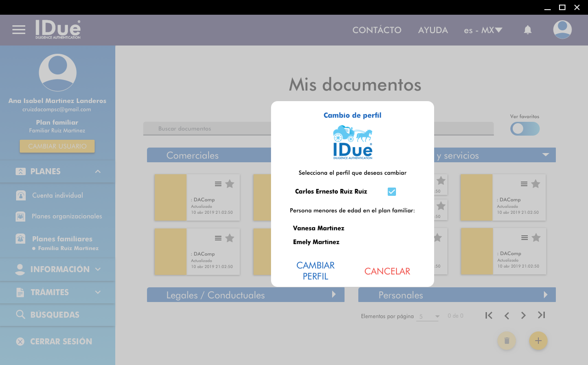Click the add document plus button
Viewport: 588px width, 365px height.
click(x=538, y=341)
